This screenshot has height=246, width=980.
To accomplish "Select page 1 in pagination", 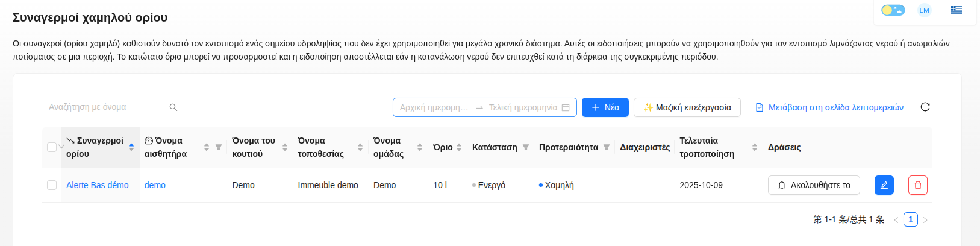I will [x=911, y=219].
